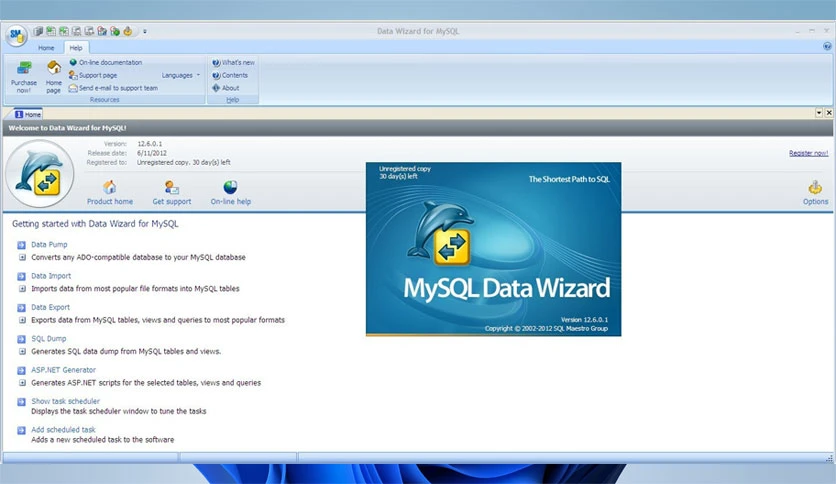
Task: Click the Data Import link
Action: point(51,276)
